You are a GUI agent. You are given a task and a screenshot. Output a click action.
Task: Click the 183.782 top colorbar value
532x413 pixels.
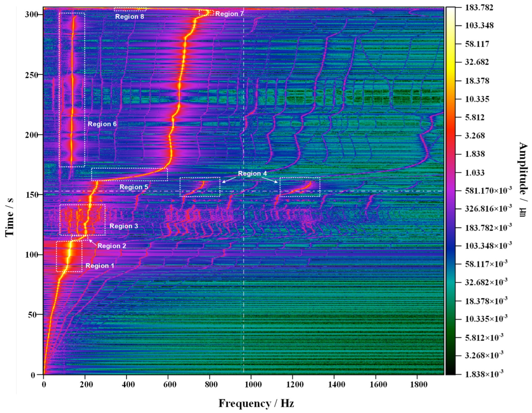[x=479, y=8]
